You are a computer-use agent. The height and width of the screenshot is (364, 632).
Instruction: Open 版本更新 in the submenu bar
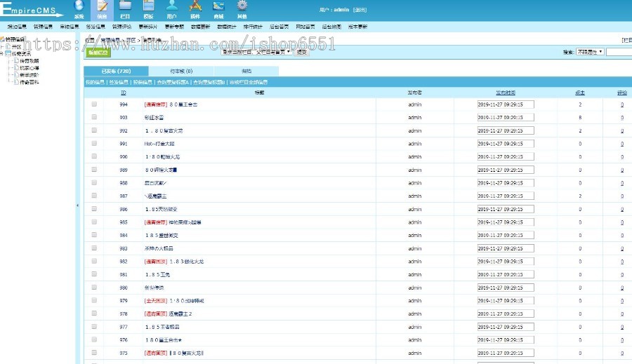[x=357, y=27]
